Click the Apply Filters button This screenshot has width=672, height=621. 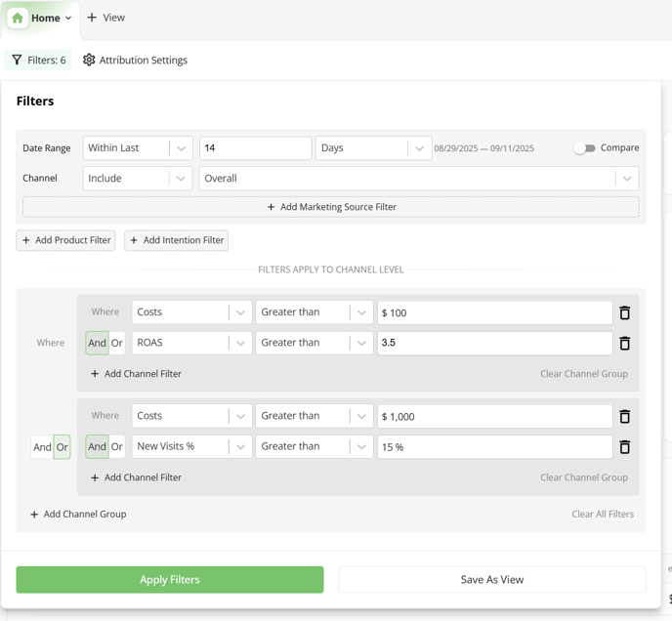(x=169, y=580)
